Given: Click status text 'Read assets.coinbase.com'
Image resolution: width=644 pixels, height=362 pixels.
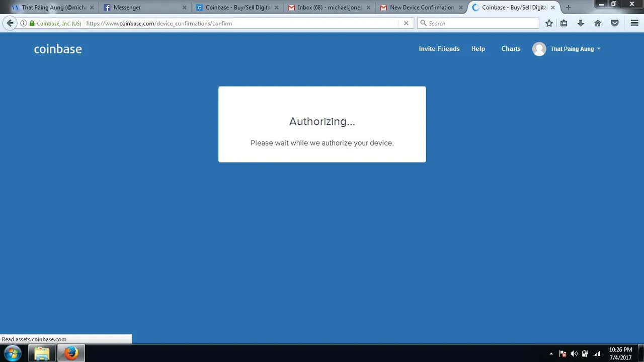Looking at the screenshot, I should [34, 339].
